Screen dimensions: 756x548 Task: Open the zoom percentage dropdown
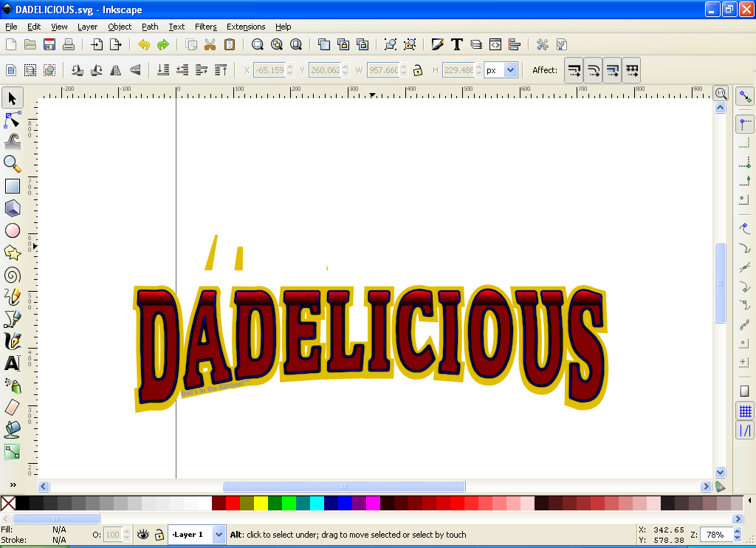click(x=737, y=534)
